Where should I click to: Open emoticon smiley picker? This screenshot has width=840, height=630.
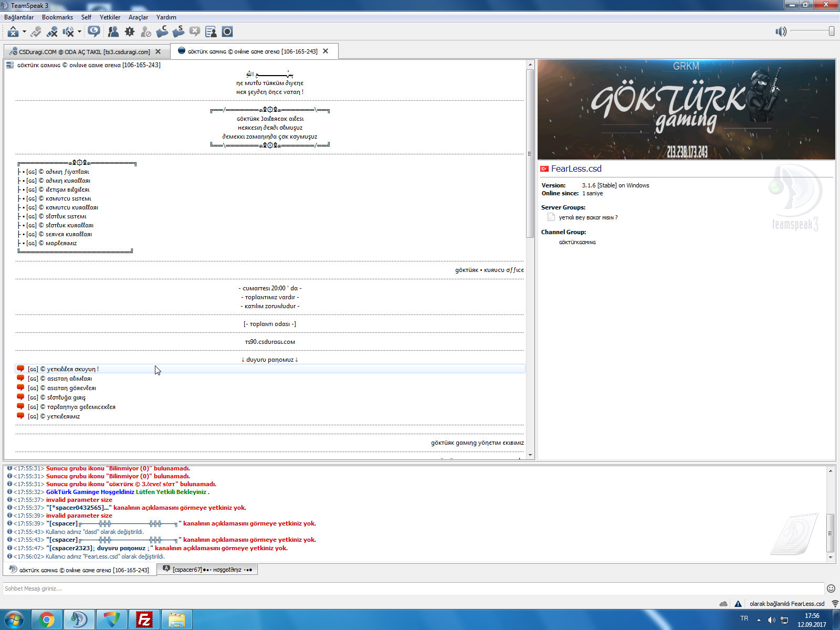pyautogui.click(x=831, y=589)
